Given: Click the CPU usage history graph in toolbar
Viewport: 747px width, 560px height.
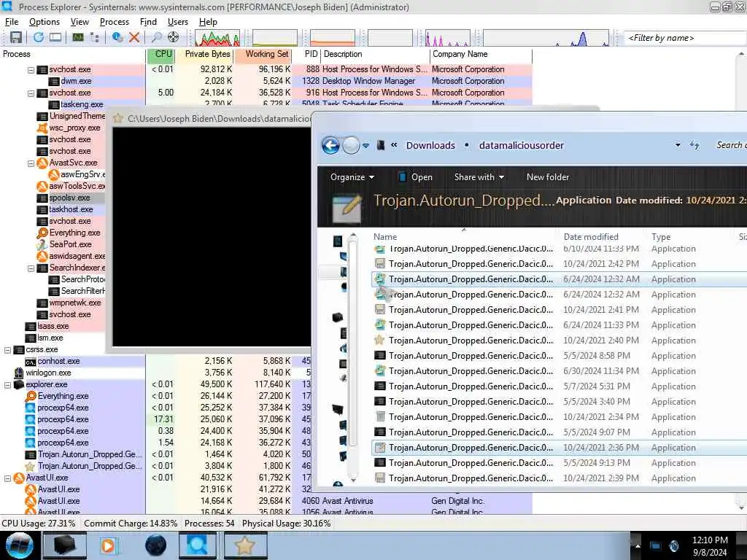Looking at the screenshot, I should [x=217, y=38].
